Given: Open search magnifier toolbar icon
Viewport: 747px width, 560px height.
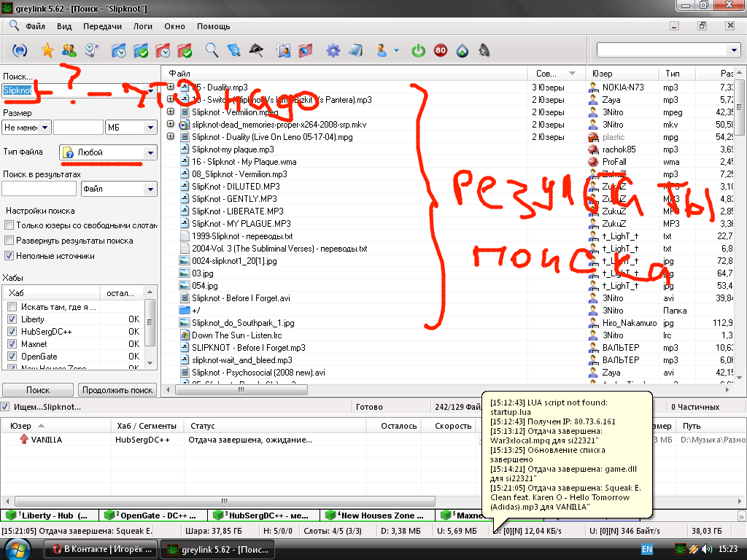Looking at the screenshot, I should click(212, 50).
